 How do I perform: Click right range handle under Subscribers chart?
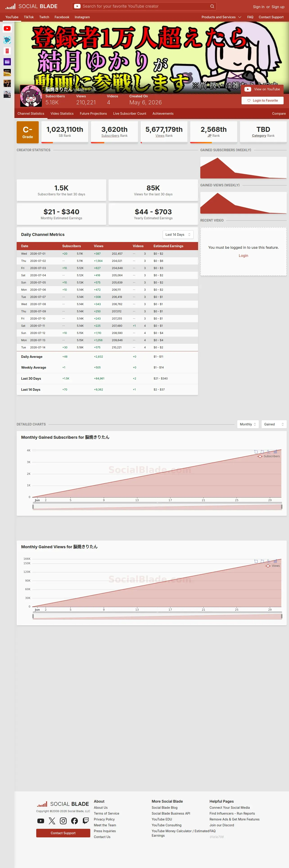click(282, 507)
